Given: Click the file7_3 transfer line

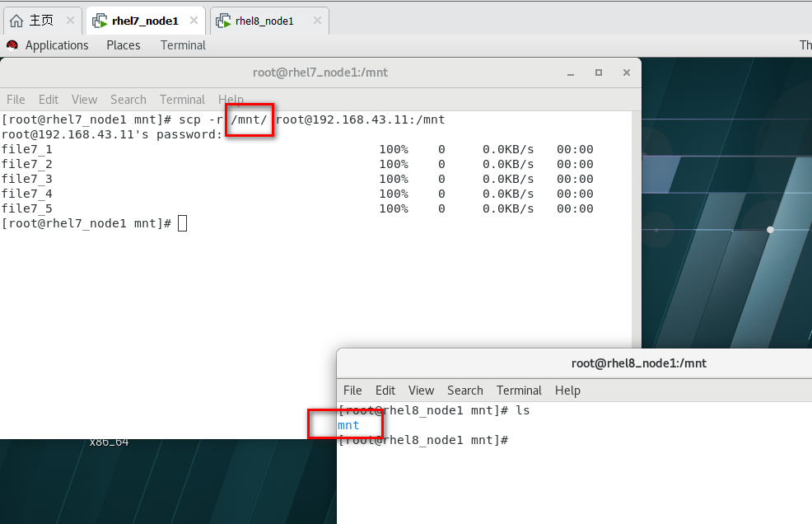Looking at the screenshot, I should [x=297, y=179].
